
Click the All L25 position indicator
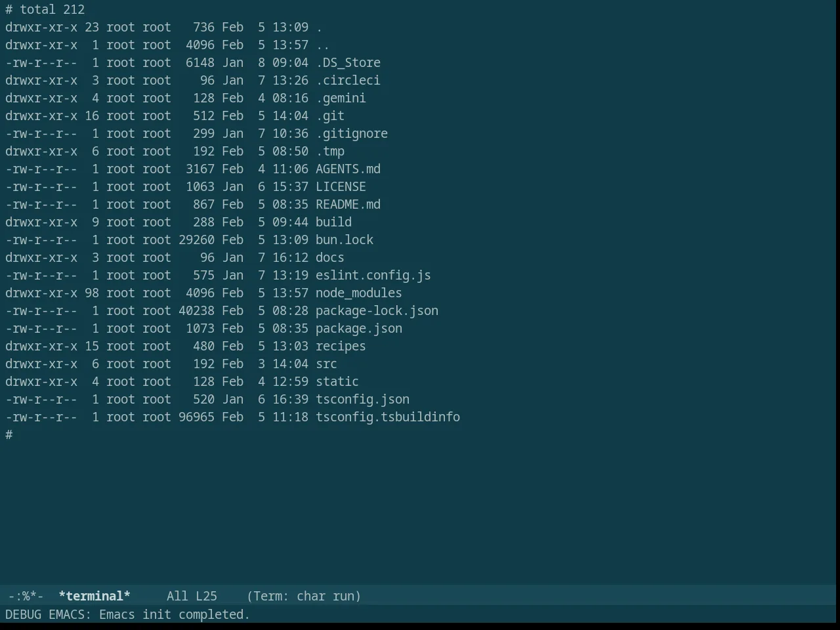192,596
